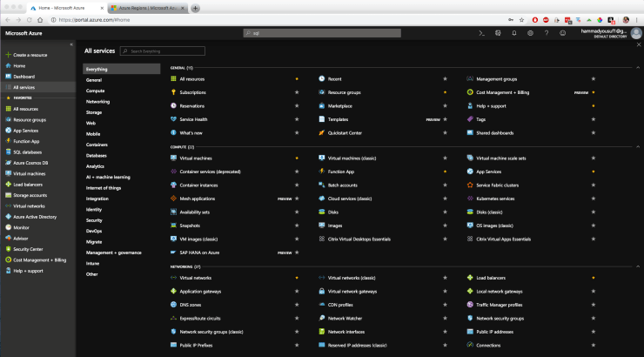
Task: Open the feedback smiley icon
Action: [x=563, y=33]
